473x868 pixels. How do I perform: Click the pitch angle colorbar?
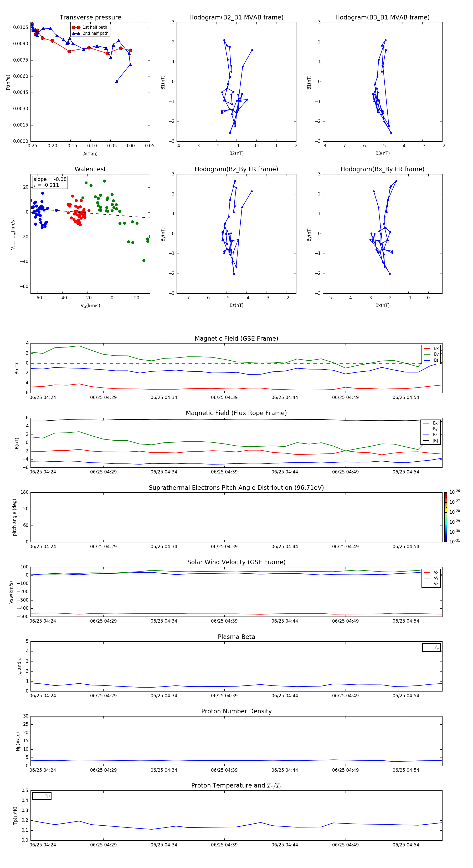pyautogui.click(x=445, y=517)
